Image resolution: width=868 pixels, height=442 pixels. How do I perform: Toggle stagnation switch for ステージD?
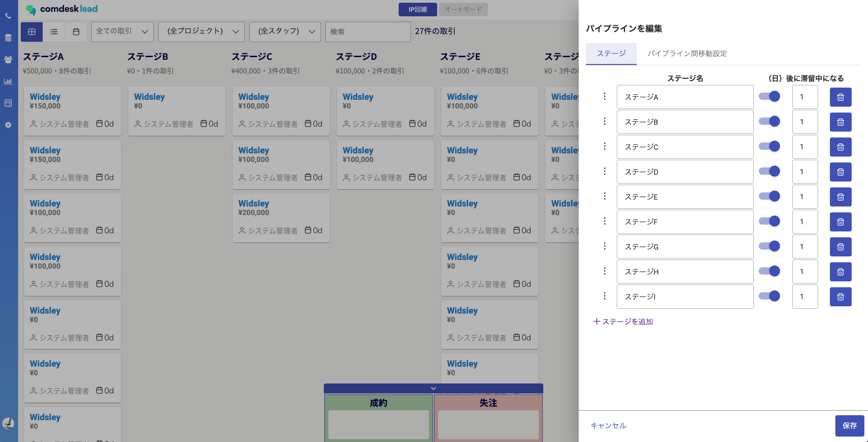point(769,171)
